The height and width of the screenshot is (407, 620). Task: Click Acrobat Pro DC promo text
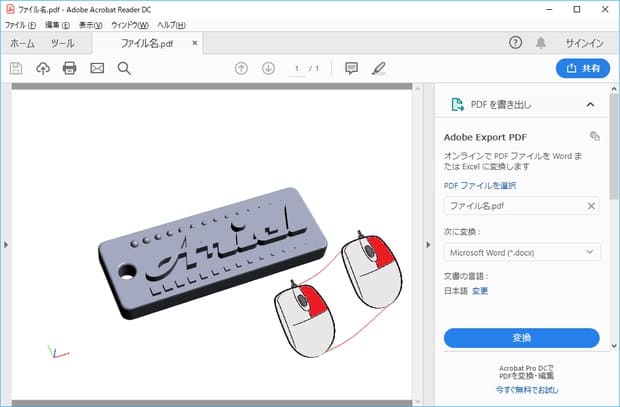527,372
